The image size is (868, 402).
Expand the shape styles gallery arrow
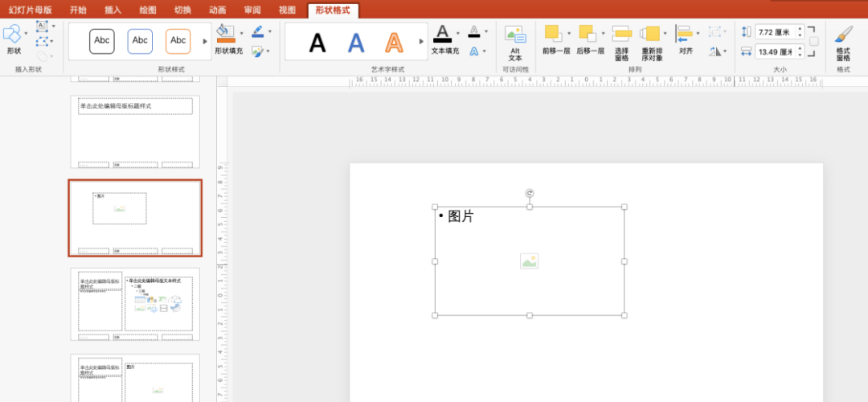pos(205,41)
